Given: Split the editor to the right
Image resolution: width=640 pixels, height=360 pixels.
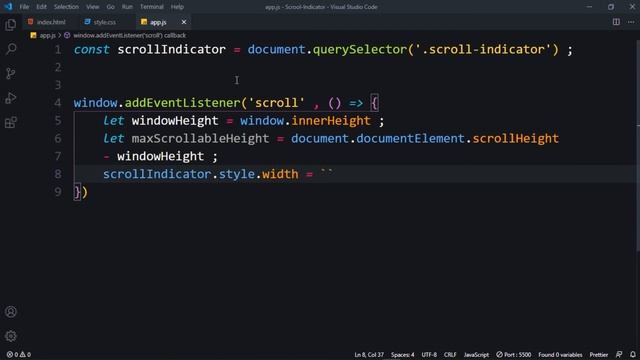Looking at the screenshot, I should coord(616,22).
